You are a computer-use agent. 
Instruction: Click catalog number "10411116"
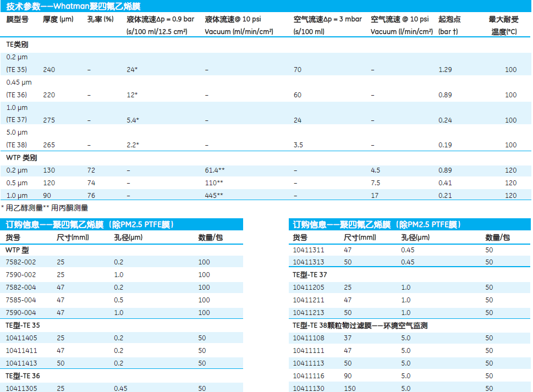309,376
